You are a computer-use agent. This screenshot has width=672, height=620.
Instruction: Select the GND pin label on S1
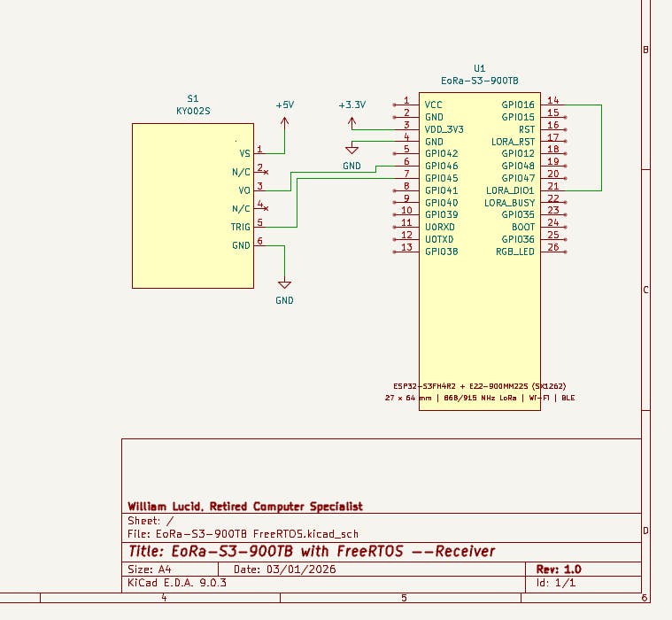241,245
